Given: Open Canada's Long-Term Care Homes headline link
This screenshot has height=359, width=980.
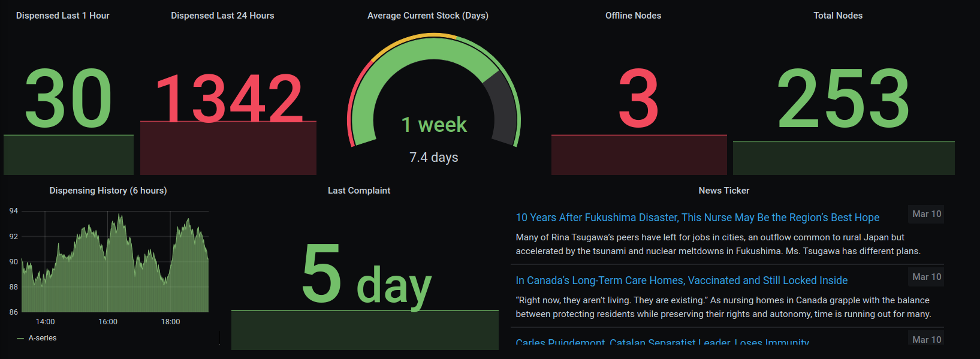Looking at the screenshot, I should point(682,280).
